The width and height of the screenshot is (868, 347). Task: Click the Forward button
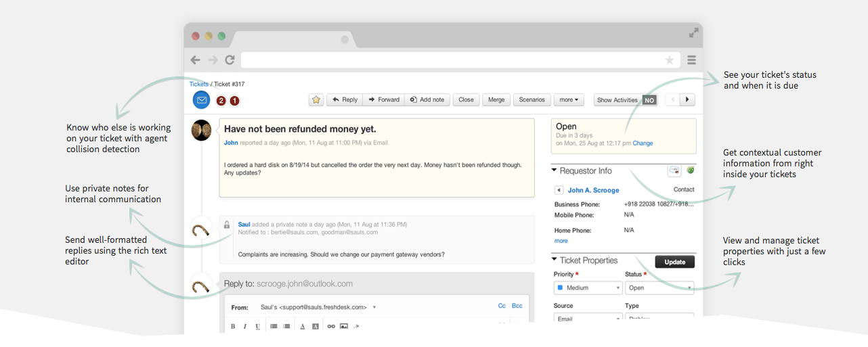(384, 99)
